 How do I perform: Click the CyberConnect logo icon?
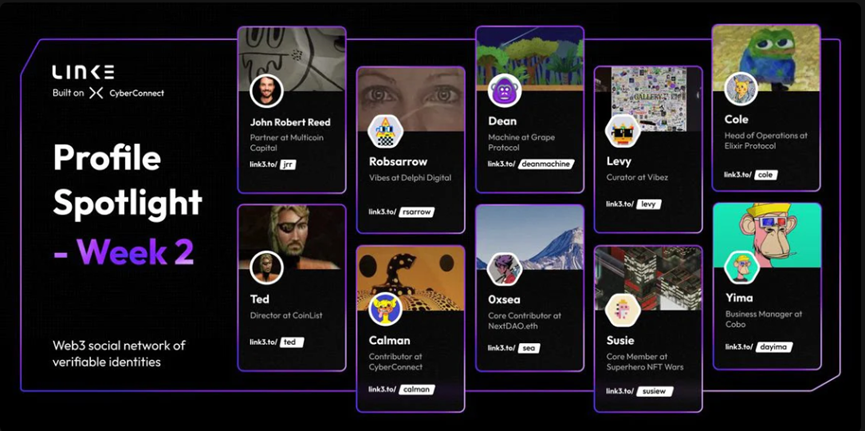[x=96, y=93]
